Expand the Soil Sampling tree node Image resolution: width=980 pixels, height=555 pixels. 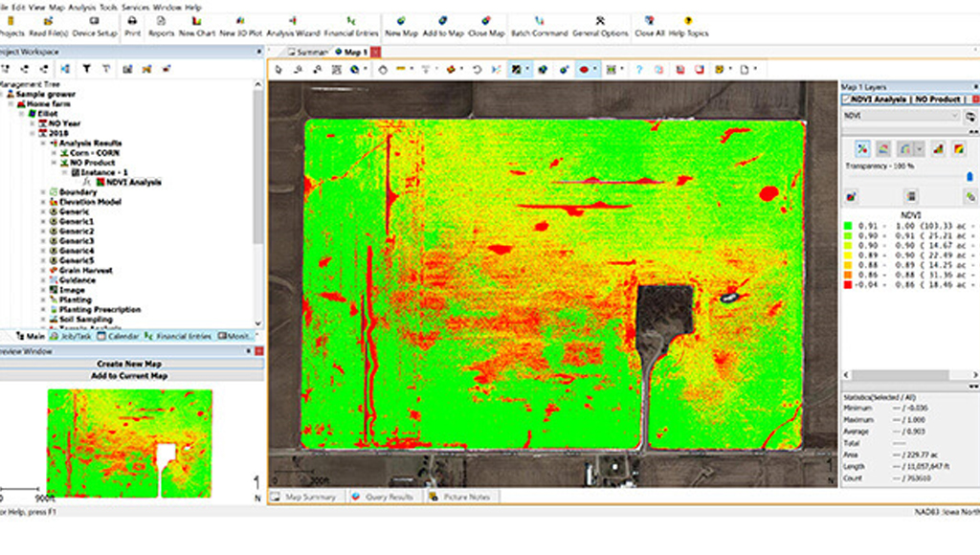click(x=44, y=320)
